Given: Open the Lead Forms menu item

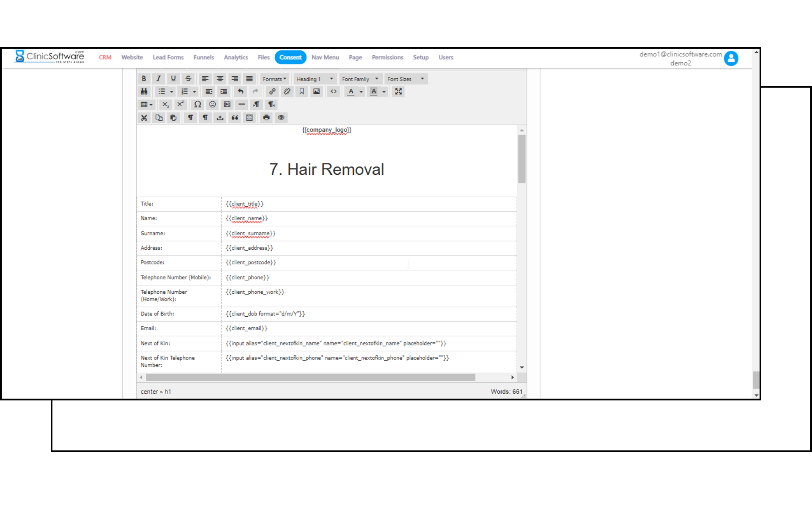Looking at the screenshot, I should coord(168,58).
